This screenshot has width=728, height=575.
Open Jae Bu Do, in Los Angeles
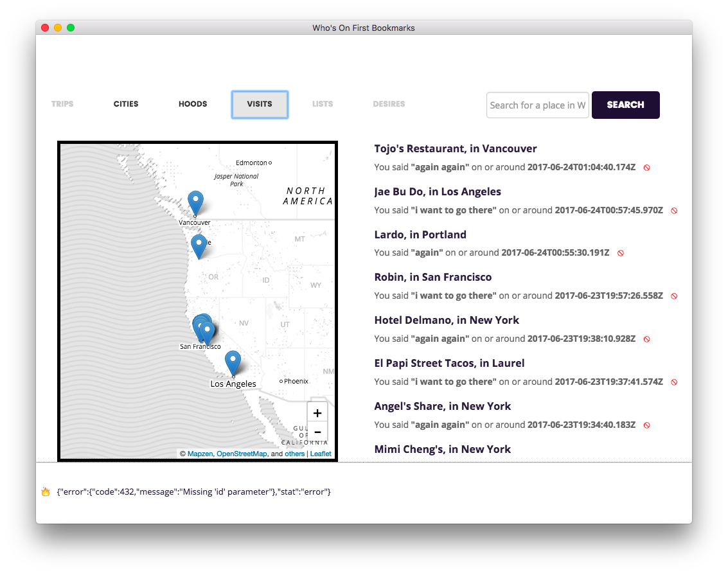(x=438, y=191)
